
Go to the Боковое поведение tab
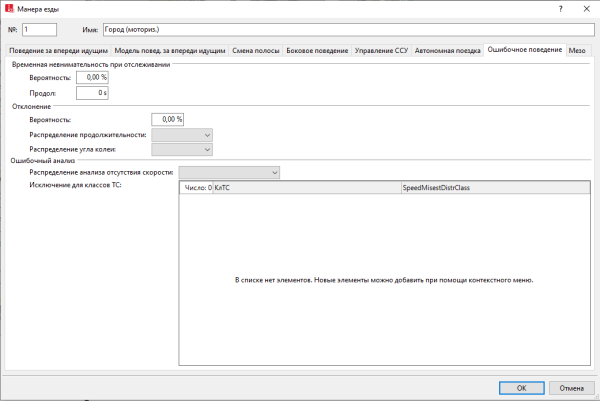click(318, 50)
